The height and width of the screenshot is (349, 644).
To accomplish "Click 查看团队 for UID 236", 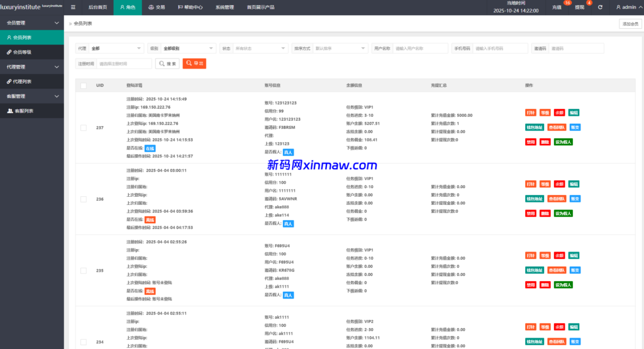I will click(x=557, y=199).
